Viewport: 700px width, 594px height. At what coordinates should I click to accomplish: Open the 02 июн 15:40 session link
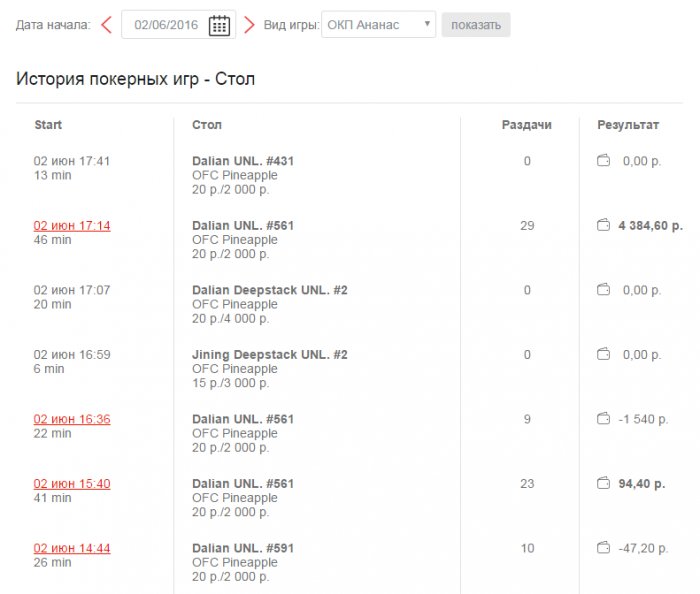(72, 484)
